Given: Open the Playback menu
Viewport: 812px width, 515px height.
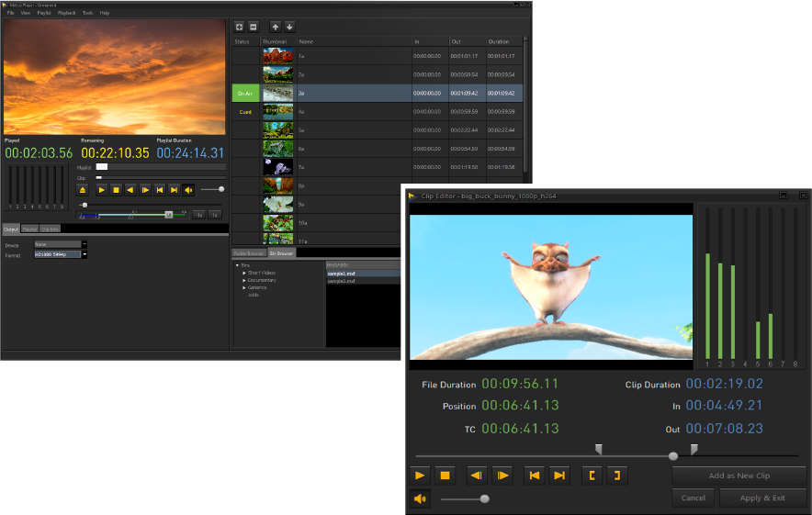Looking at the screenshot, I should 67,13.
